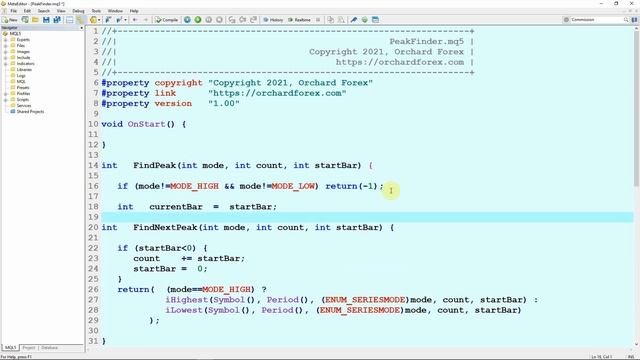The width and height of the screenshot is (640, 360).
Task: Click the blue MQL5 Wizard pen icon
Action: coord(353,20)
